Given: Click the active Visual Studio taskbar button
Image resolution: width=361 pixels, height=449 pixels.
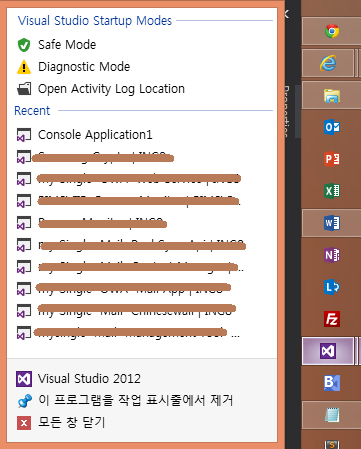Looking at the screenshot, I should (328, 351).
